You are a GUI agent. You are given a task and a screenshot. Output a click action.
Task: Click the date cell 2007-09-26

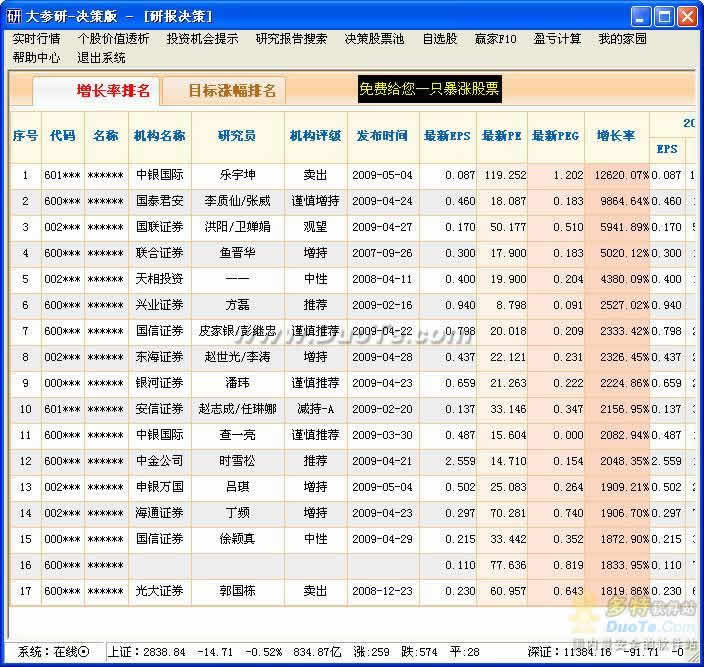coord(383,253)
